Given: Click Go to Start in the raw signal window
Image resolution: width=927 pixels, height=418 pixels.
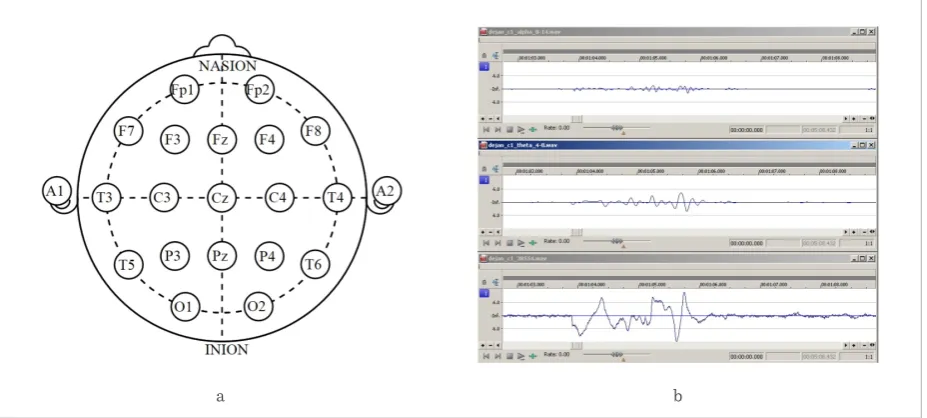Looking at the screenshot, I should point(486,356).
